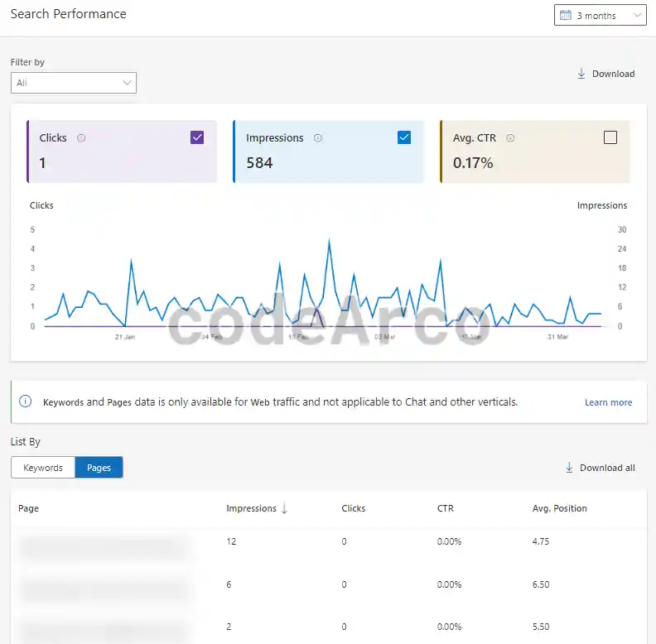Click the Avg. Position column header
The height and width of the screenshot is (644, 656).
click(559, 508)
